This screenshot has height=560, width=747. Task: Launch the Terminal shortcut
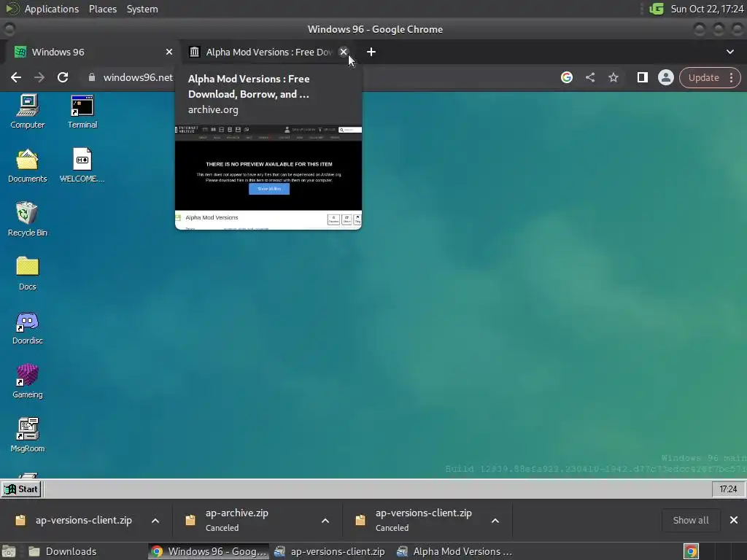(82, 112)
